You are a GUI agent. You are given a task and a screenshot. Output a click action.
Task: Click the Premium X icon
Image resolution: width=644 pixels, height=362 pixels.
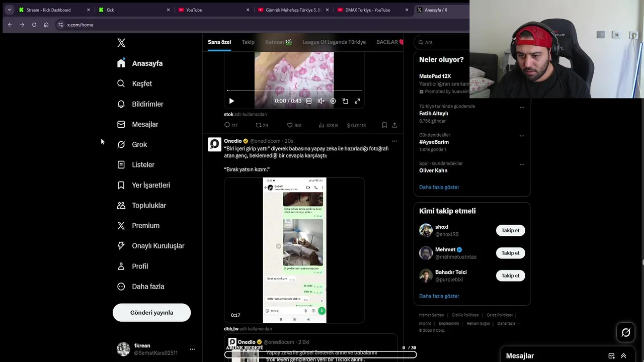point(121,226)
